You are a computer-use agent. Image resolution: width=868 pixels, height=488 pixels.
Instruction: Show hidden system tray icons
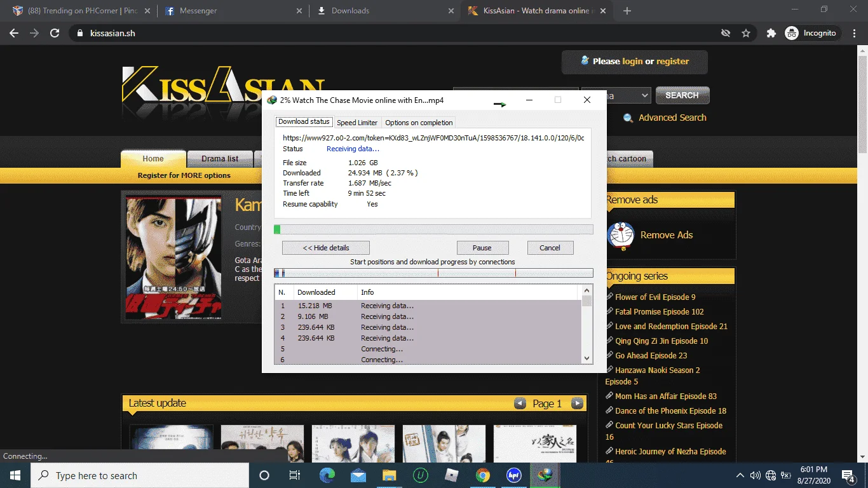click(x=740, y=475)
